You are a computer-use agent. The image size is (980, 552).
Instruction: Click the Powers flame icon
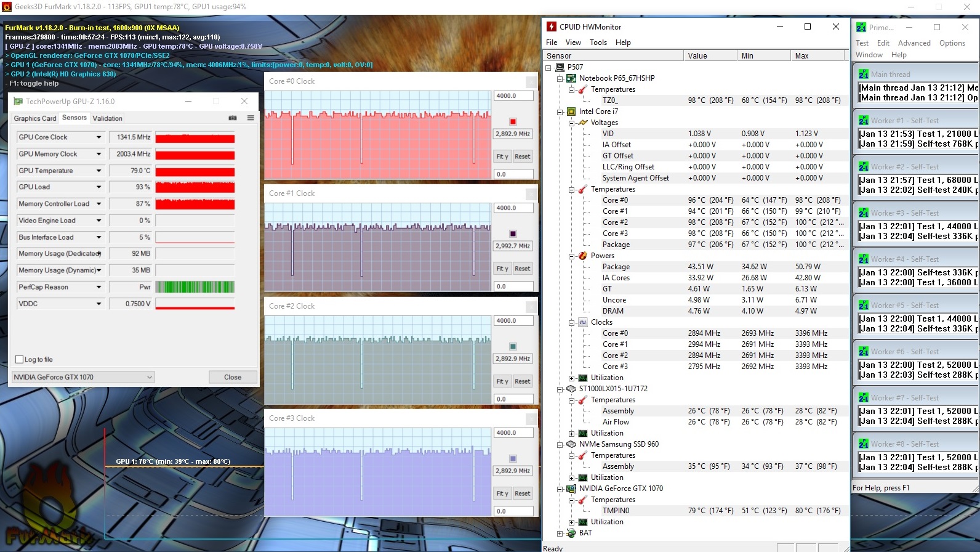[583, 256]
